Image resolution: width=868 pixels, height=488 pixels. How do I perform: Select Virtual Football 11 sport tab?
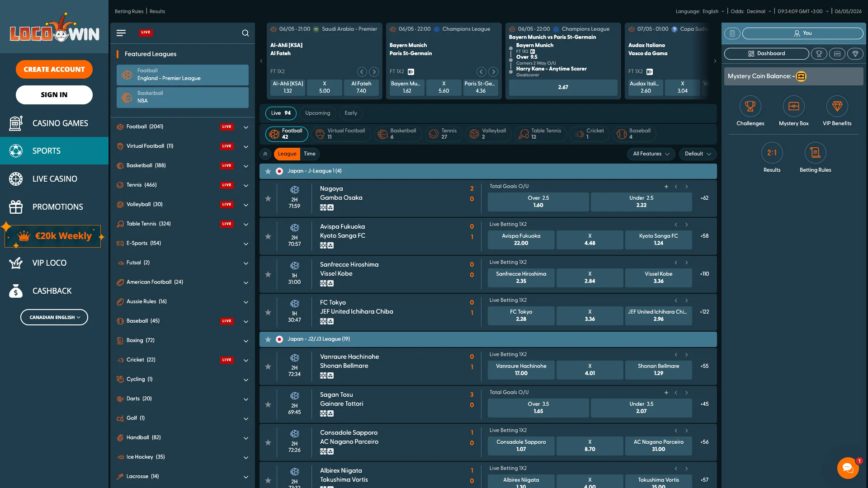341,134
